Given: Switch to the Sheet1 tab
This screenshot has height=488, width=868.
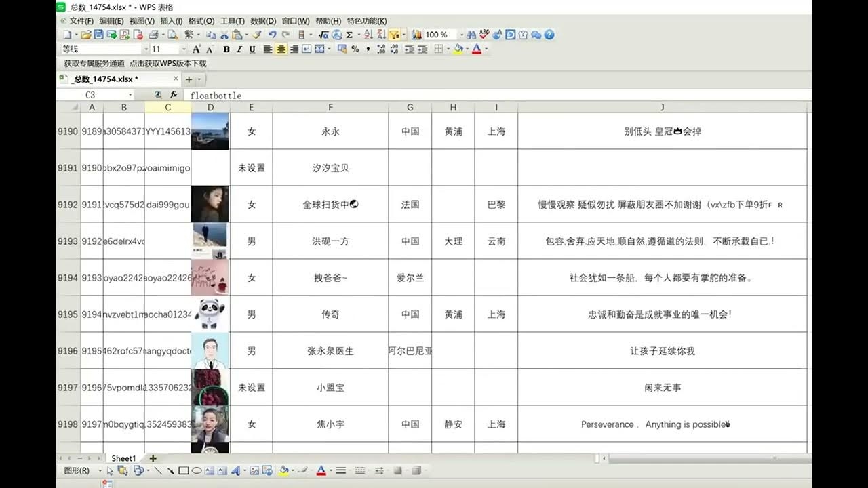Looking at the screenshot, I should (123, 458).
